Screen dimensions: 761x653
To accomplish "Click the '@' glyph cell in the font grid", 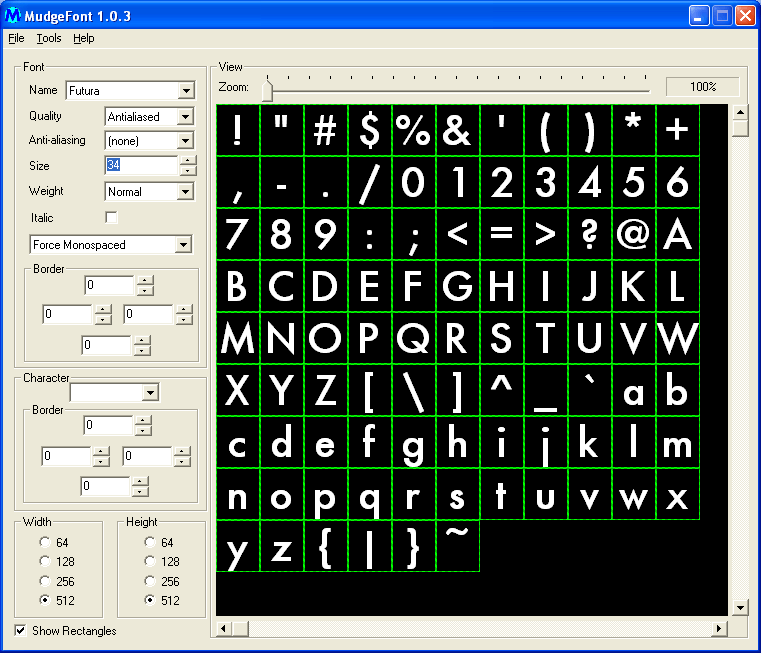I will [633, 233].
